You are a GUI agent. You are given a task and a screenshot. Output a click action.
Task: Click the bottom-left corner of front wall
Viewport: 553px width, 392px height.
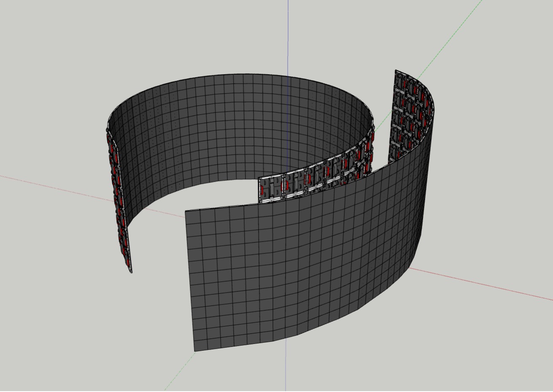[194, 350]
